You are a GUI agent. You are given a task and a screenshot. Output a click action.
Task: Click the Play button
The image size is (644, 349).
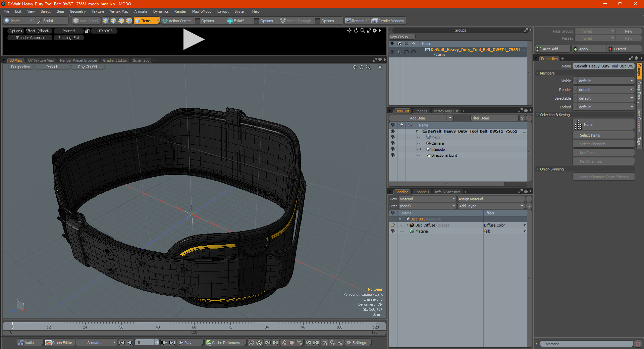(190, 343)
